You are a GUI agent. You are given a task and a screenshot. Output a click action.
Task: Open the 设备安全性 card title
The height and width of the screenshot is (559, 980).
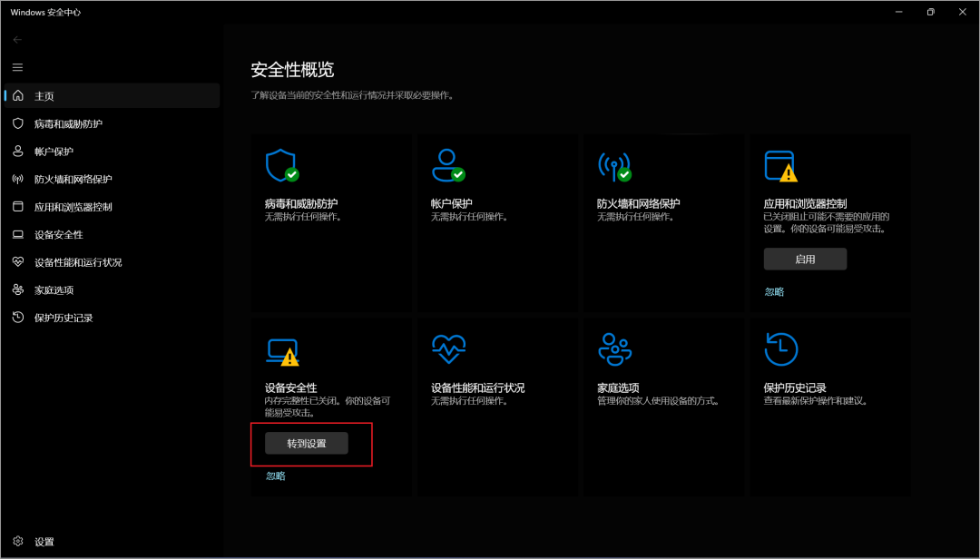290,388
